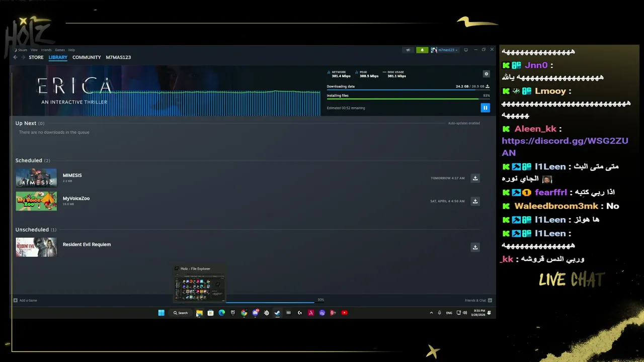Click the downloading data icon beside 26.5 GB
The image size is (644, 362).
point(488,86)
